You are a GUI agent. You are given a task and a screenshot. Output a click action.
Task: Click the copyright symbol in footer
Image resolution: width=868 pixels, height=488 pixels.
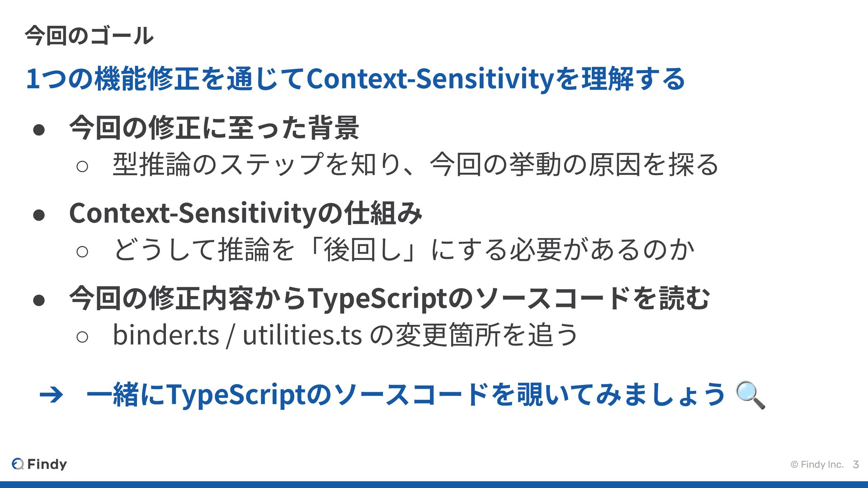click(794, 465)
